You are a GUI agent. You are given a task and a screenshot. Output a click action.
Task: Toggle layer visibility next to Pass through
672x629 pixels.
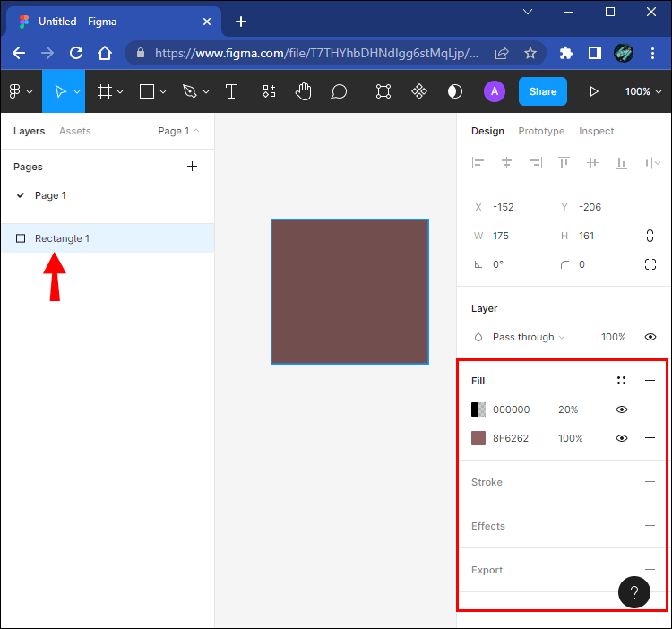click(x=650, y=337)
